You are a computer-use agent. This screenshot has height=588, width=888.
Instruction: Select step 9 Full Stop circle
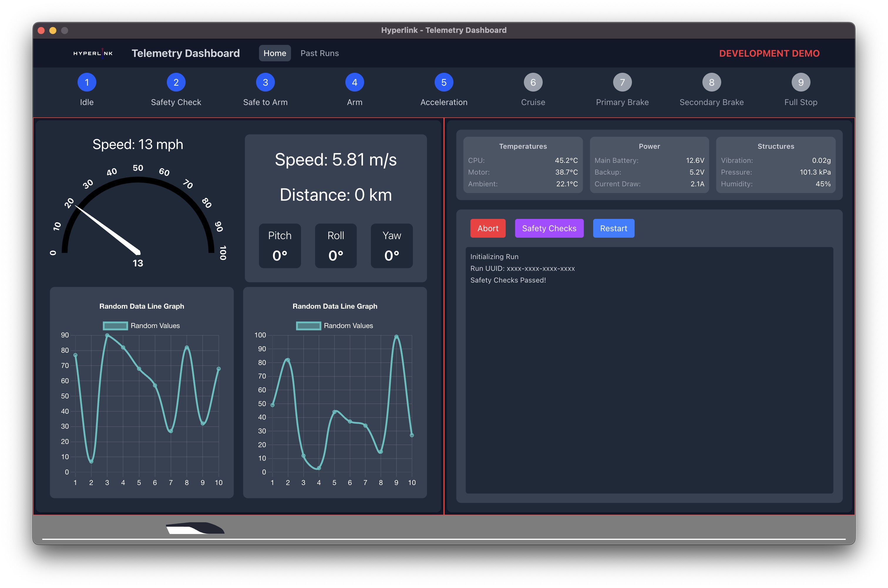pos(801,82)
